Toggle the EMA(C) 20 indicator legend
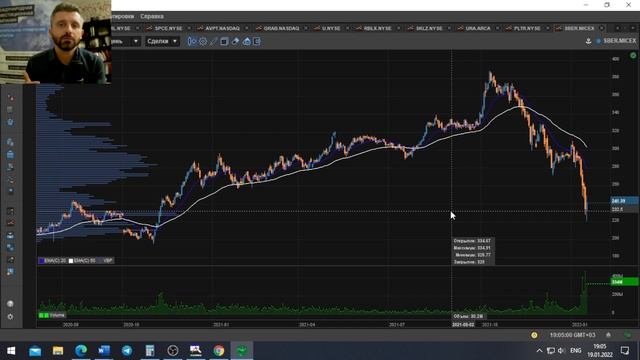 (x=52, y=260)
